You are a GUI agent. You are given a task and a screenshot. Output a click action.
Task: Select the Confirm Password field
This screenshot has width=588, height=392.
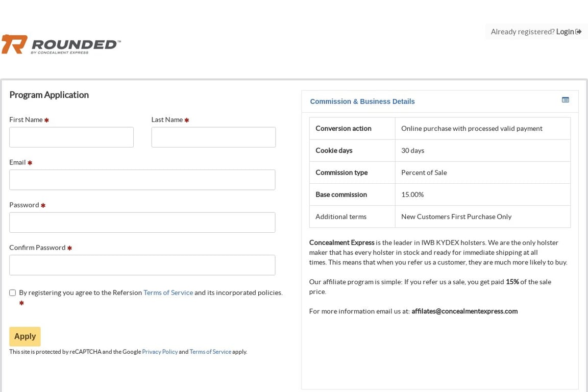coord(142,265)
